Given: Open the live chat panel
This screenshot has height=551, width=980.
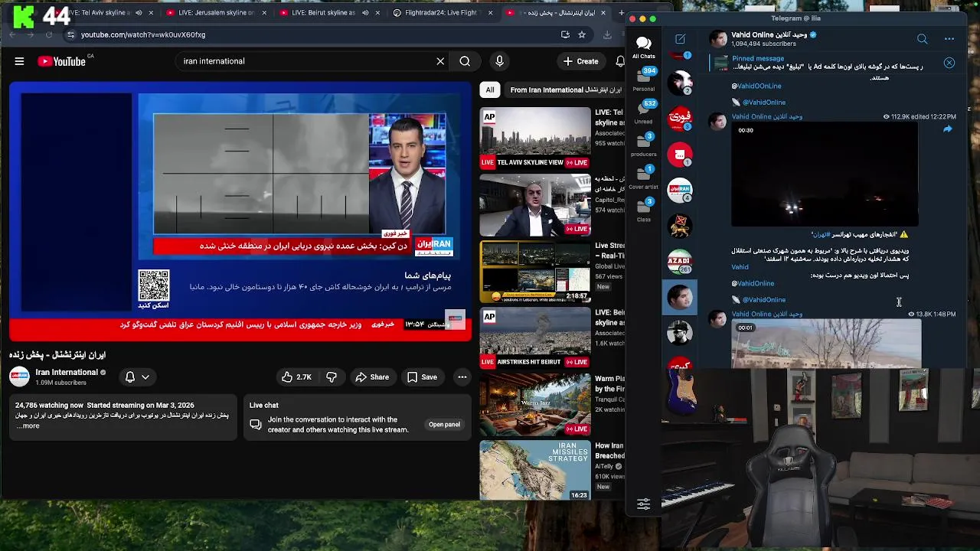Looking at the screenshot, I should tap(444, 425).
